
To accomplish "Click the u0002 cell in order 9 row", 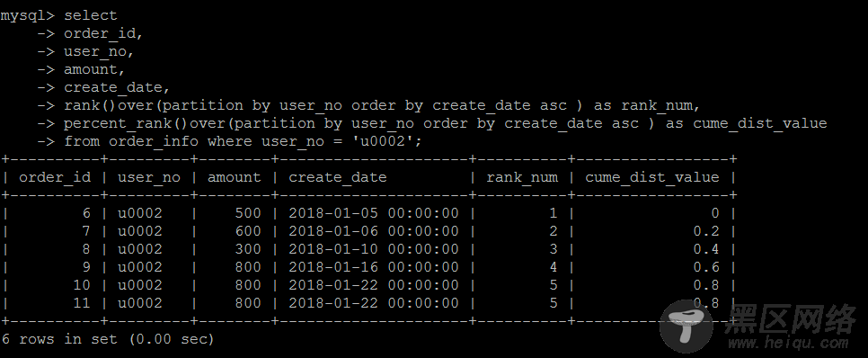I will coord(140,267).
